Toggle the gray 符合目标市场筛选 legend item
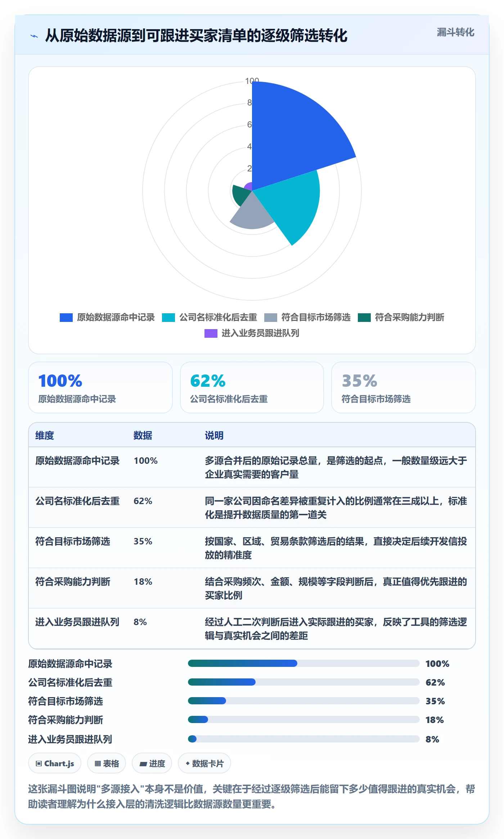 coord(307,318)
